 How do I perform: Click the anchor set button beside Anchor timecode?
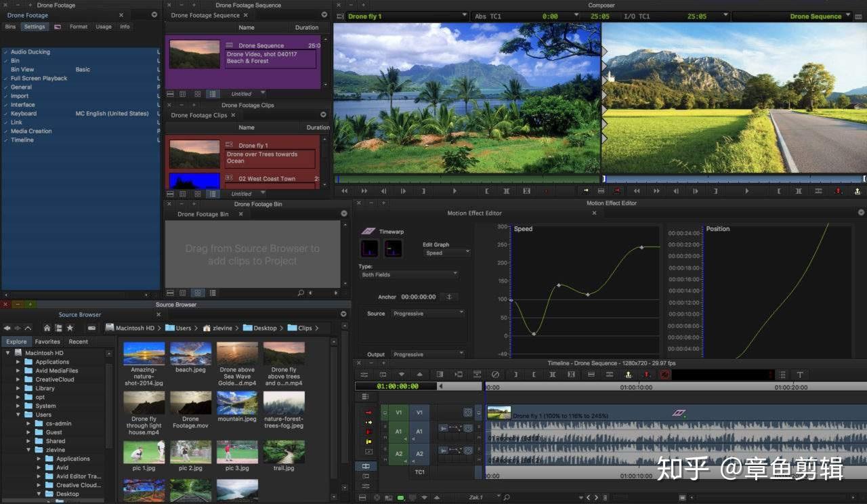point(449,297)
